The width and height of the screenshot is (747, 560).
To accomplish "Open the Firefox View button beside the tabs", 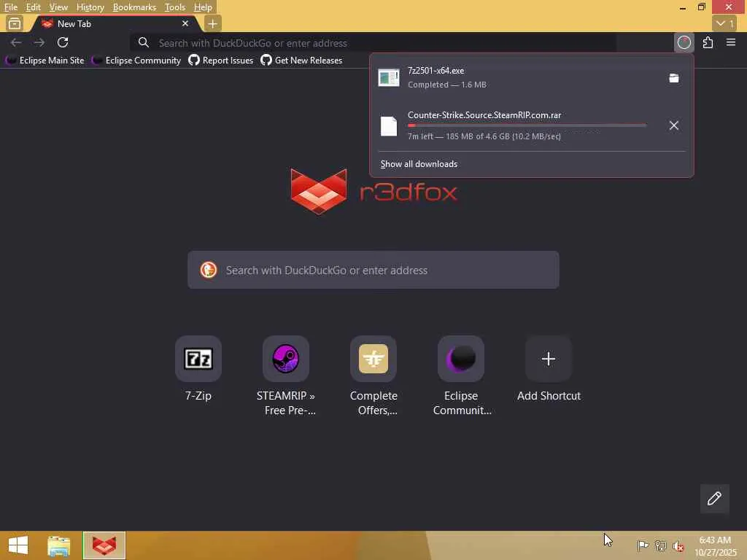I will (x=15, y=23).
